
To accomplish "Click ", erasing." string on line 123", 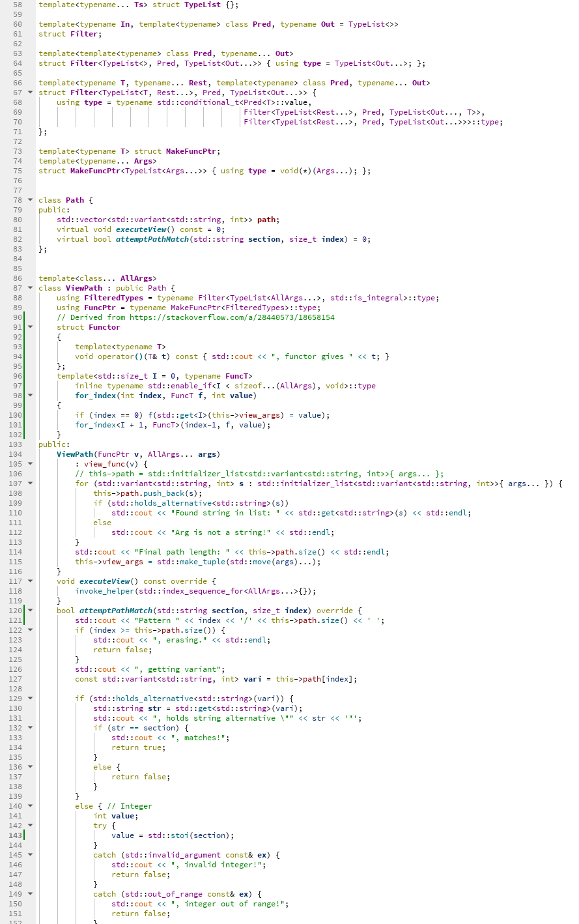I will 180,640.
